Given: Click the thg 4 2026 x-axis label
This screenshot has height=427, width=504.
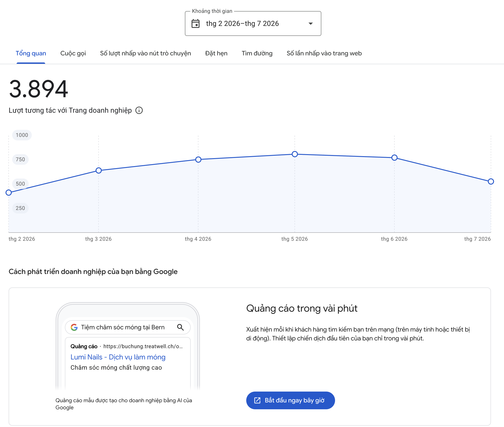Looking at the screenshot, I should tap(198, 239).
